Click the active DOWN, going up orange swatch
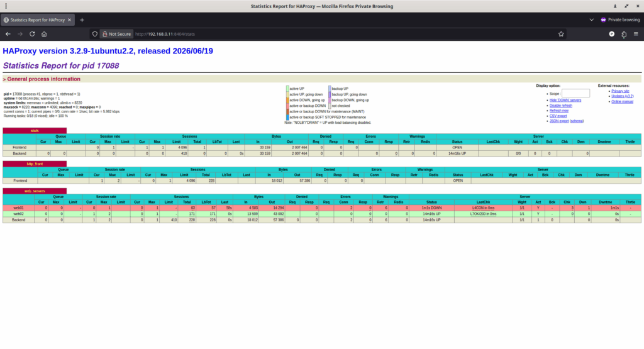644x349 pixels. 287,100
